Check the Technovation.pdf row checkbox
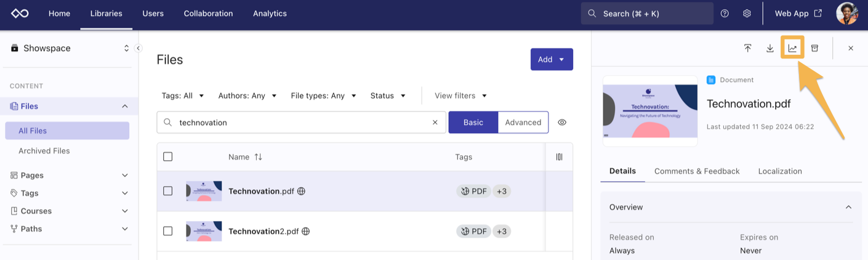Screen dimensions: 868x260 click(167, 191)
